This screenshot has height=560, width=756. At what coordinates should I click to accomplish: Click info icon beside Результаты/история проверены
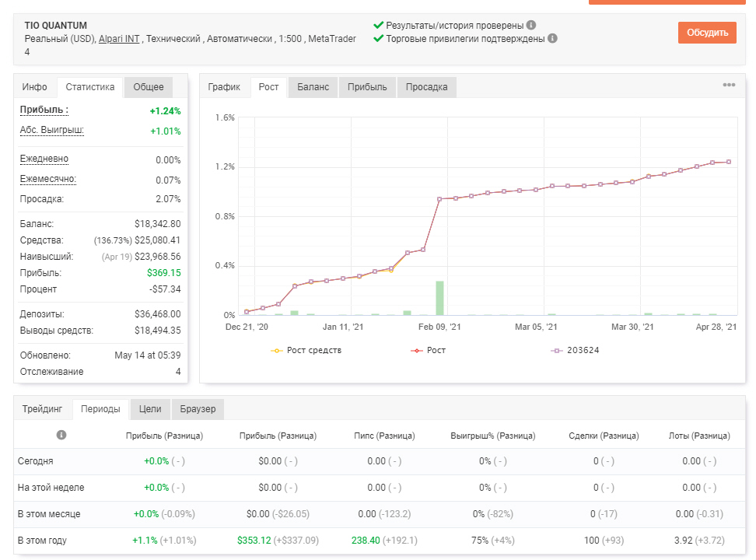click(x=531, y=25)
